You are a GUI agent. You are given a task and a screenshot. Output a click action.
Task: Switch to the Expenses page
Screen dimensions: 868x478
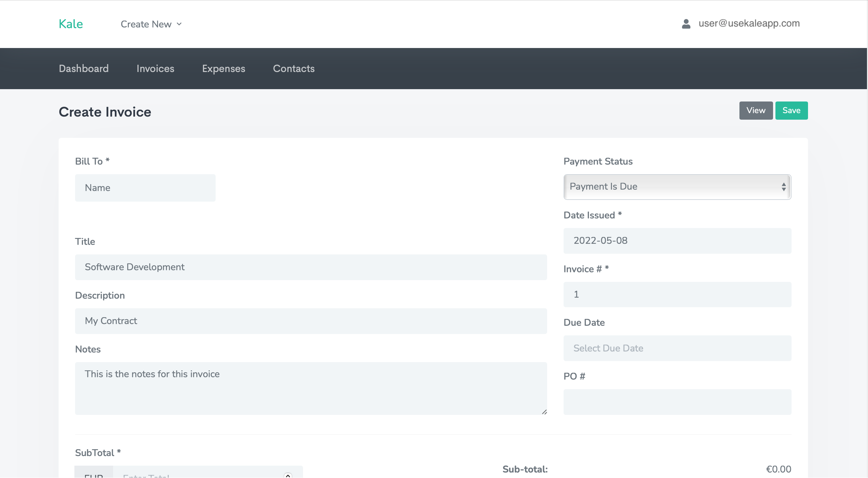tap(224, 69)
